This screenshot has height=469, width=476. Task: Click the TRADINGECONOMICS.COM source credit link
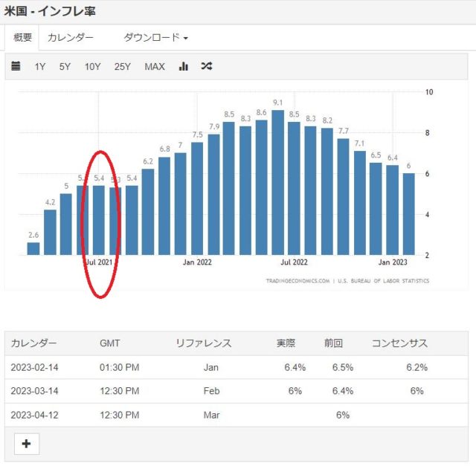[x=299, y=281]
